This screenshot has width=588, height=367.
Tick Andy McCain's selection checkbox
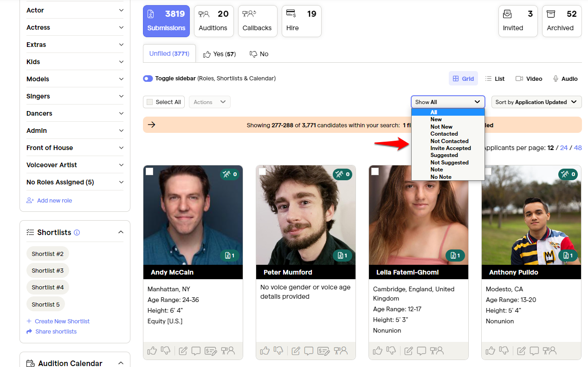pos(149,172)
